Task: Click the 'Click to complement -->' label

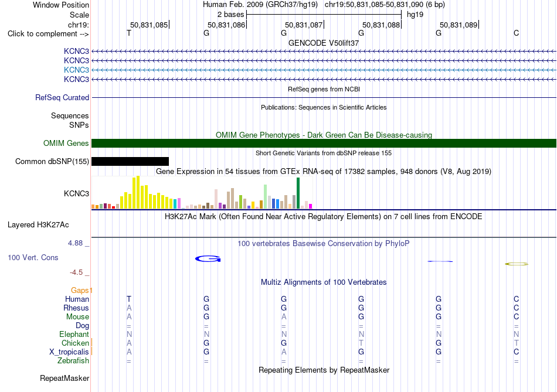Action: 48,34
